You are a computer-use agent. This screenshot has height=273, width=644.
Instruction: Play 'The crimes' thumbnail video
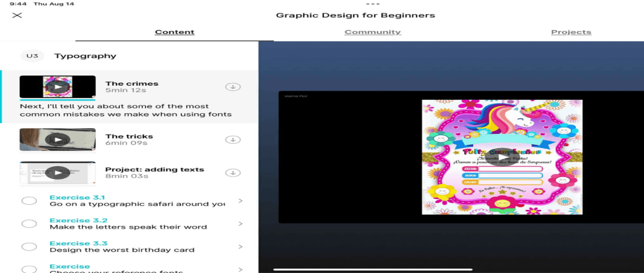pos(57,87)
